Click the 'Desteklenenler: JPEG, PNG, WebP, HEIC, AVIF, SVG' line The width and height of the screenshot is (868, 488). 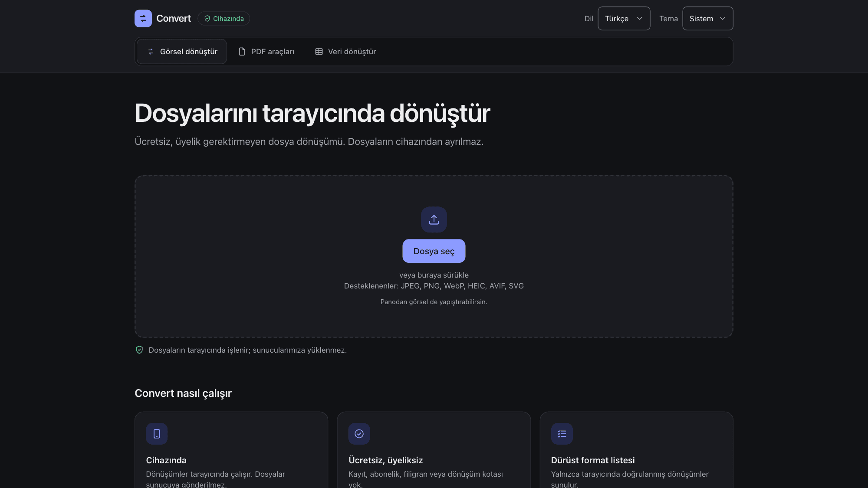click(x=434, y=286)
